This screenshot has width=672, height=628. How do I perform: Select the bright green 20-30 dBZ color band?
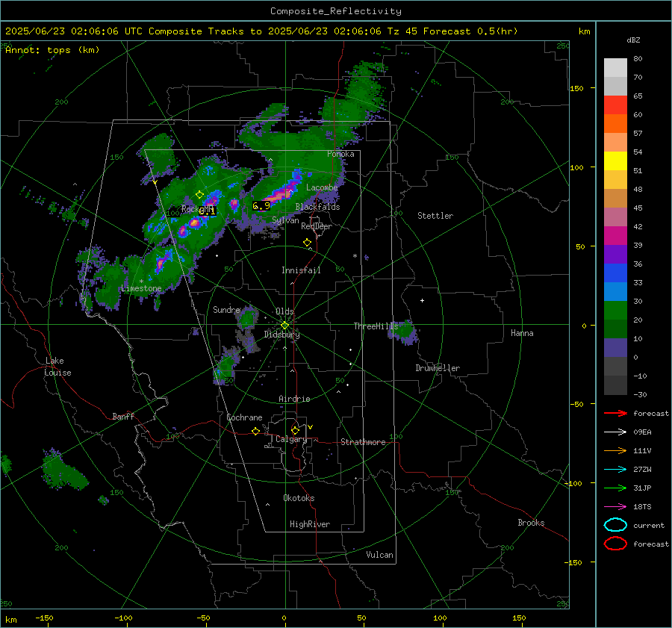[615, 311]
